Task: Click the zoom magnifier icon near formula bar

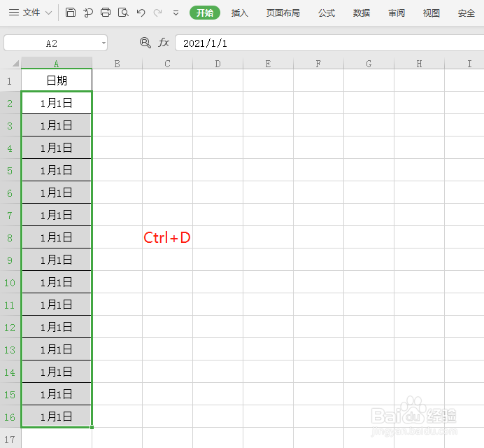Action: coord(145,43)
